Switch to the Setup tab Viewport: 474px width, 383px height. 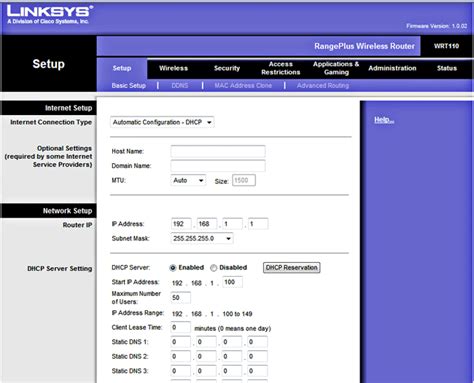[122, 68]
